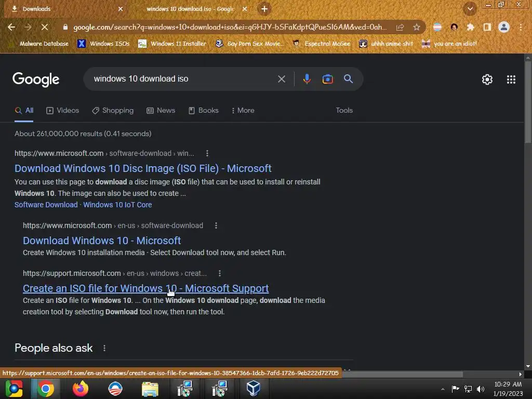
Task: Open VirtualBox cube icon on taskbar
Action: [x=253, y=389]
